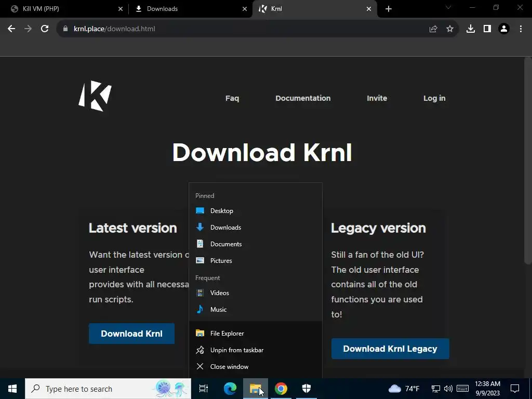Select Unpin from taskbar
This screenshot has width=532, height=399.
tap(256, 350)
